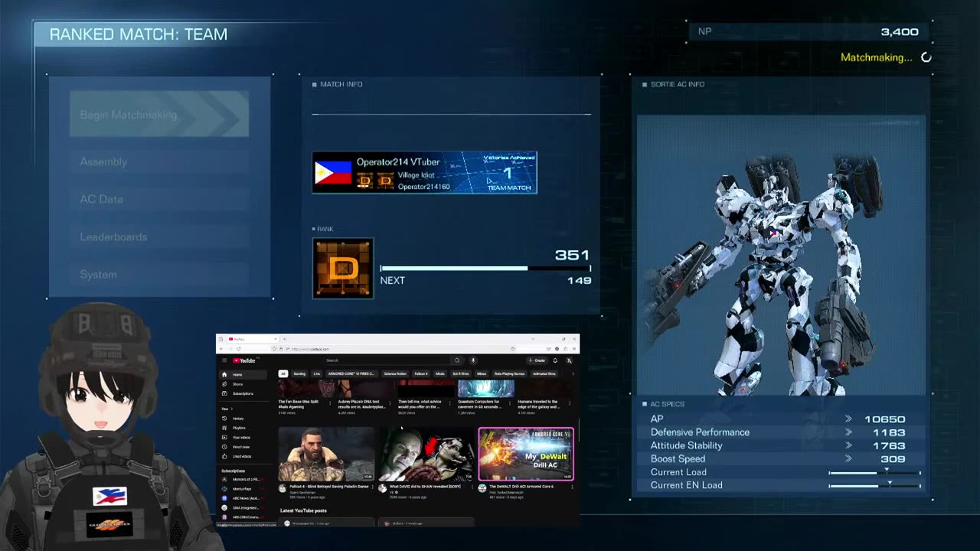The width and height of the screenshot is (980, 551).
Task: Bookmark page with star icon
Action: click(513, 349)
